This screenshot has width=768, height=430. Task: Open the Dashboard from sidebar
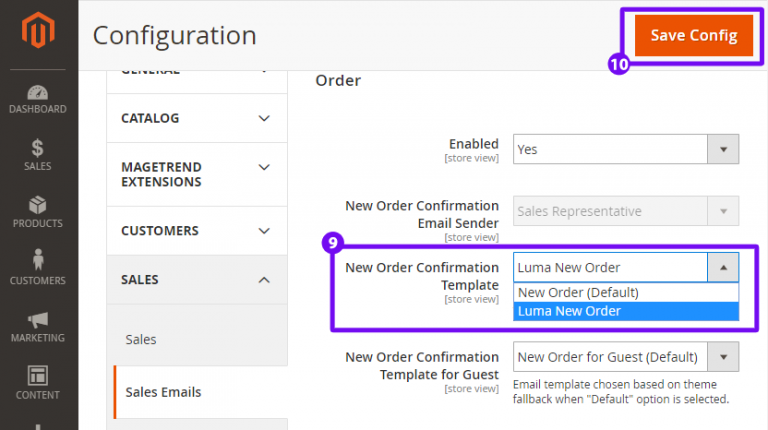tap(39, 97)
